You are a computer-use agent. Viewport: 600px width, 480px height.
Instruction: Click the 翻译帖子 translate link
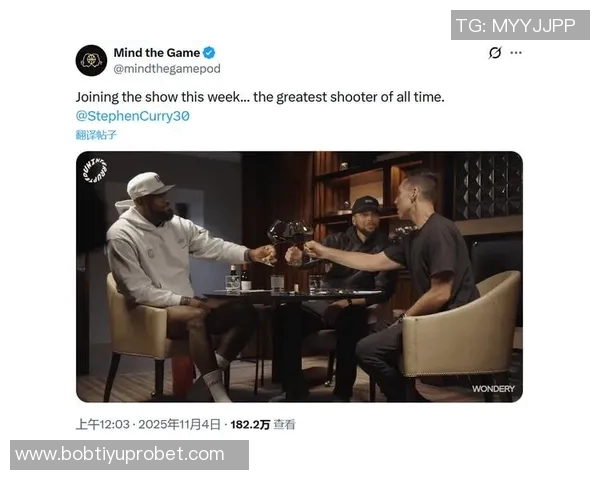[96, 135]
